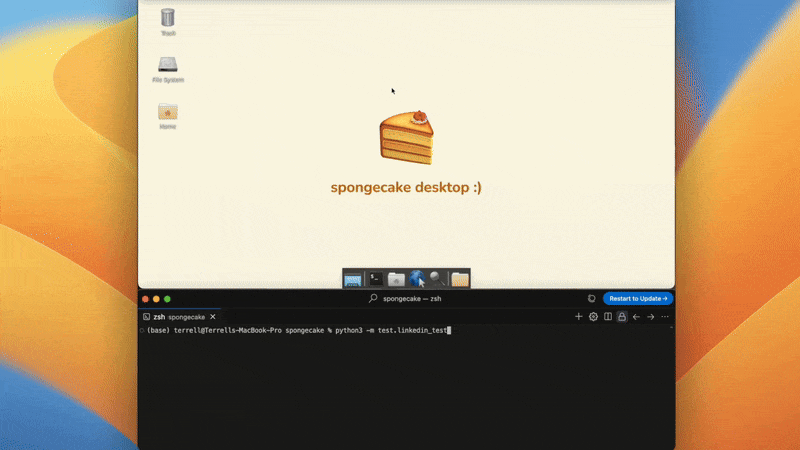
Task: Click the Show Desktop dock icon
Action: (x=353, y=280)
